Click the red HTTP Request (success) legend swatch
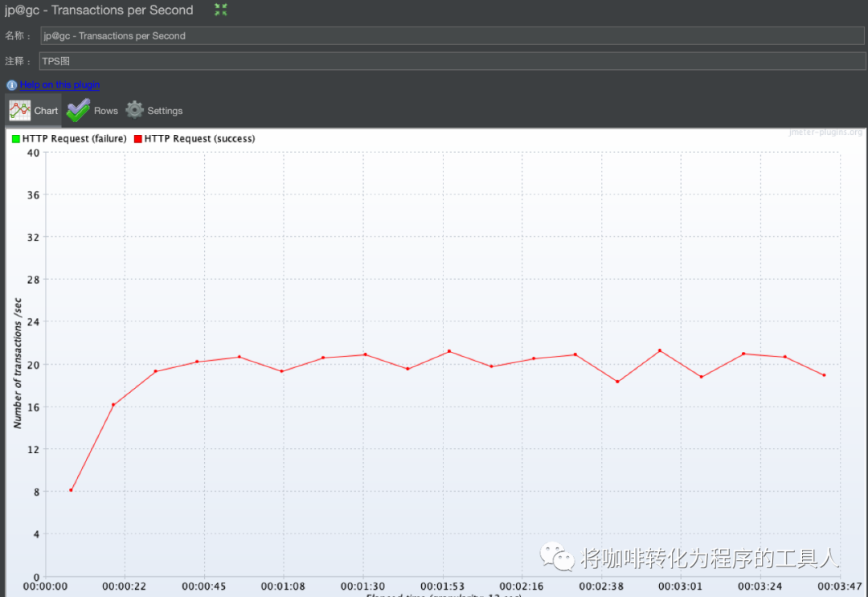The image size is (868, 597). click(138, 139)
